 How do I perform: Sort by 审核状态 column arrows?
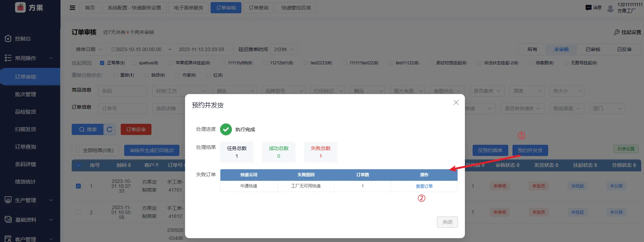(x=518, y=165)
